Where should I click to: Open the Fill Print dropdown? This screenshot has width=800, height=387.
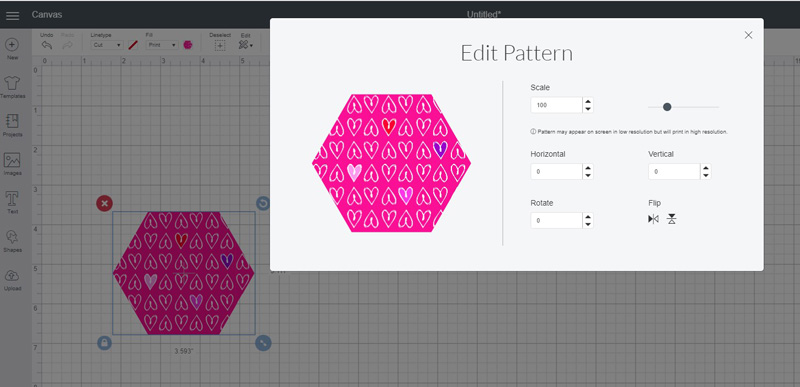[x=162, y=45]
